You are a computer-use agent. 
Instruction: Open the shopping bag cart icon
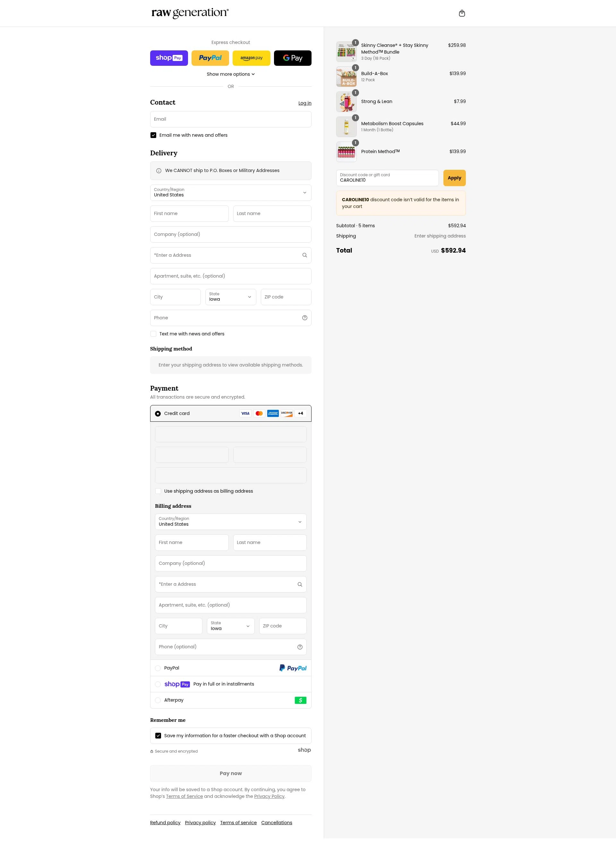pyautogui.click(x=462, y=13)
